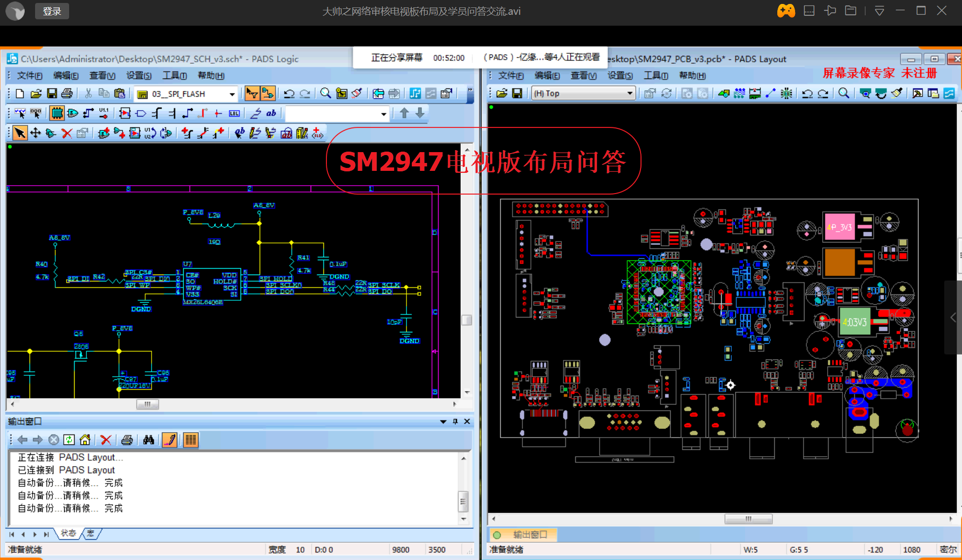Click the first-tab navigation arrow in output window

[12, 534]
